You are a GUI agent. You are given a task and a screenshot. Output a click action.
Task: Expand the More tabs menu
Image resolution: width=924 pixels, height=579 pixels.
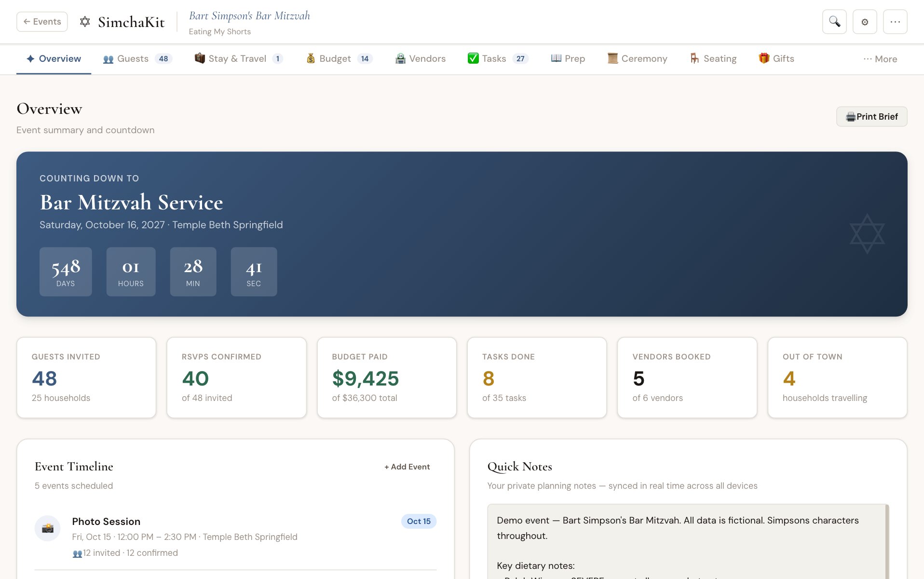click(x=880, y=59)
